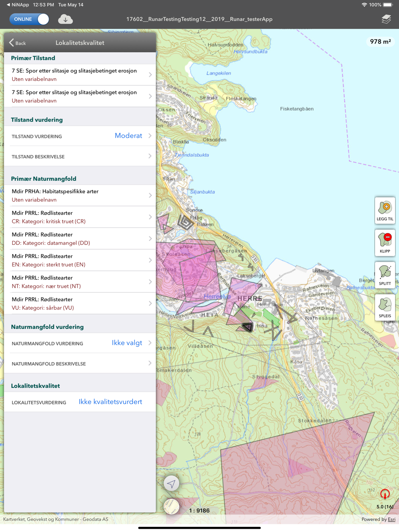399x532 pixels.
Task: Select the KLIPP cut tool
Action: coord(385,242)
